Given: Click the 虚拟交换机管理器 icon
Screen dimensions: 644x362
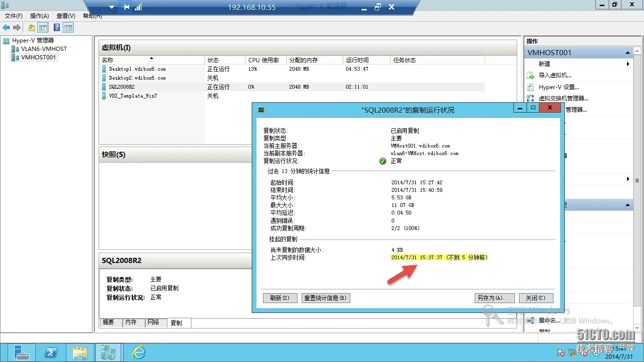Looking at the screenshot, I should [530, 99].
